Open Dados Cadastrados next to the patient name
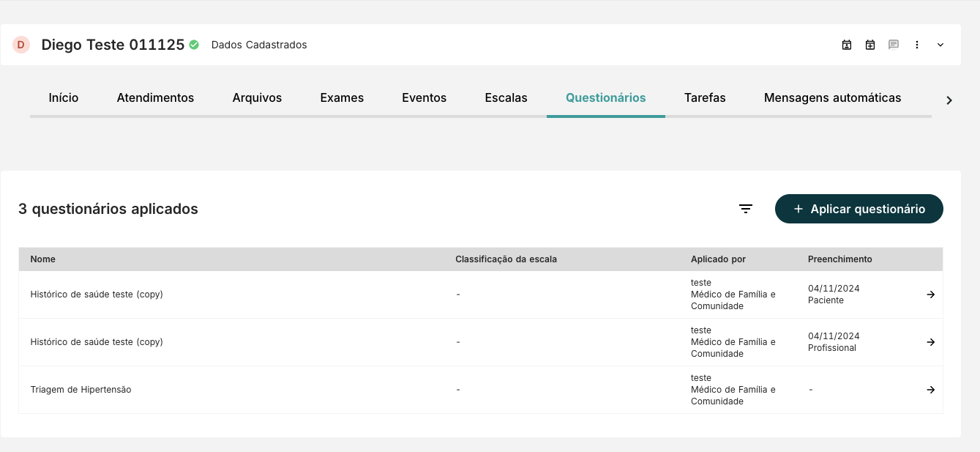 [x=259, y=45]
